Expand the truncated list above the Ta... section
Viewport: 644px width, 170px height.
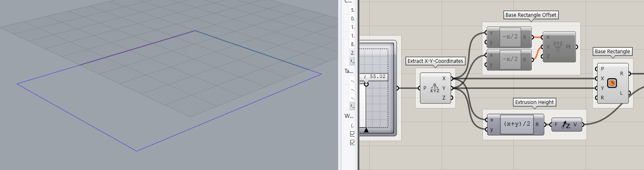click(352, 61)
